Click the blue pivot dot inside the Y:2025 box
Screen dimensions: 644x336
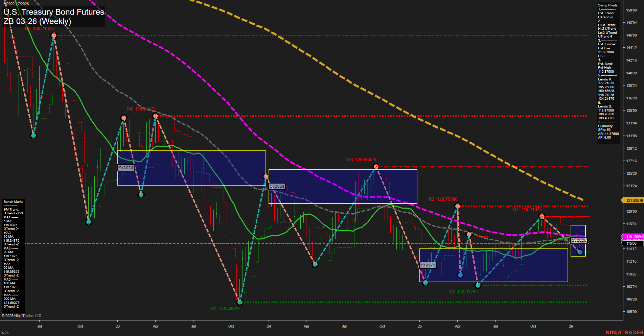pos(460,275)
